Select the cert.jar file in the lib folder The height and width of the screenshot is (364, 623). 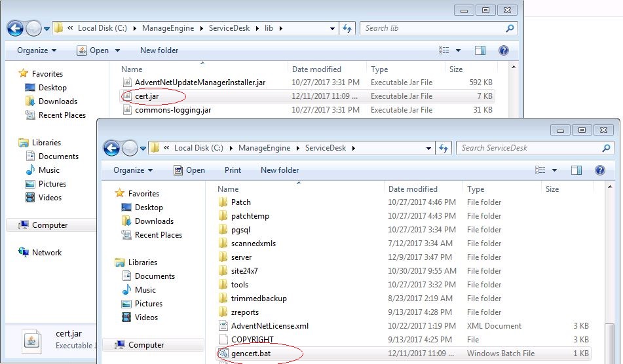click(x=147, y=96)
